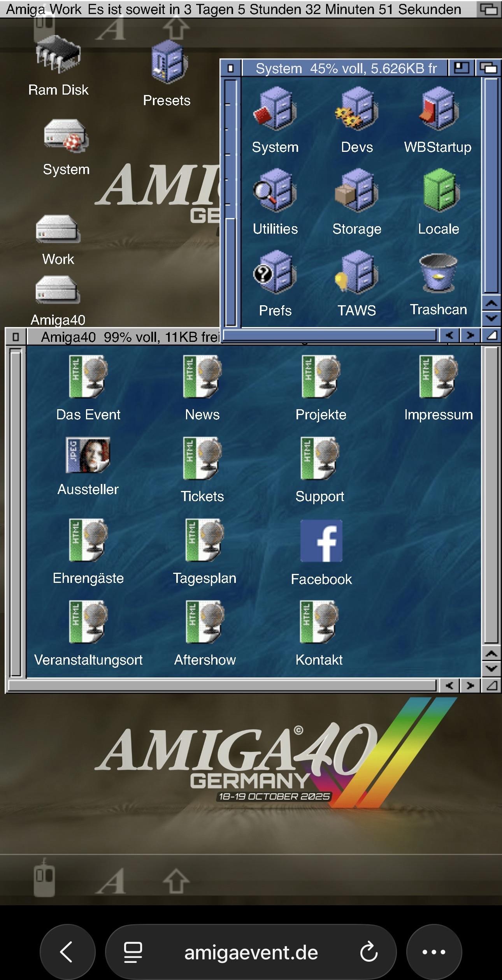The height and width of the screenshot is (980, 502).
Task: Click the System window right scroll arrow
Action: click(470, 335)
